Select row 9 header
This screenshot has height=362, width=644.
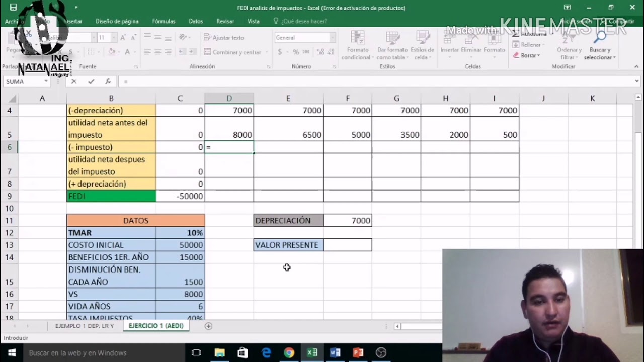(x=9, y=196)
